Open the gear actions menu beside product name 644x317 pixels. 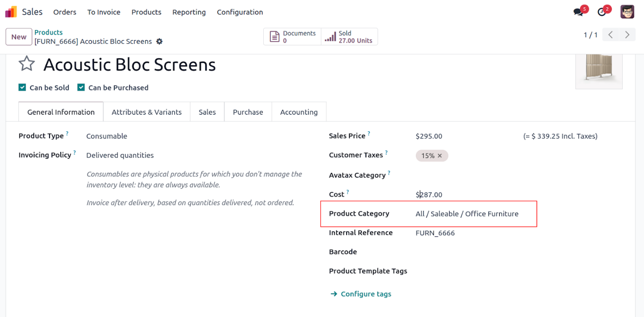159,41
